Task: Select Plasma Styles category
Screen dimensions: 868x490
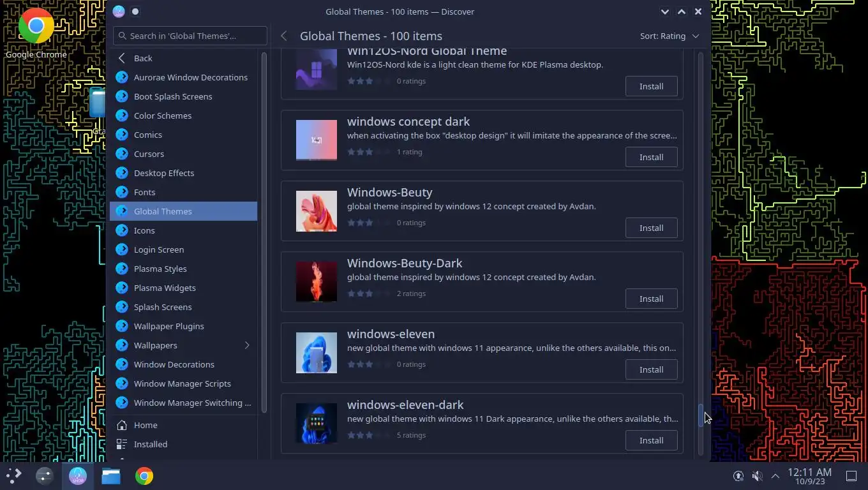Action: tap(183, 269)
